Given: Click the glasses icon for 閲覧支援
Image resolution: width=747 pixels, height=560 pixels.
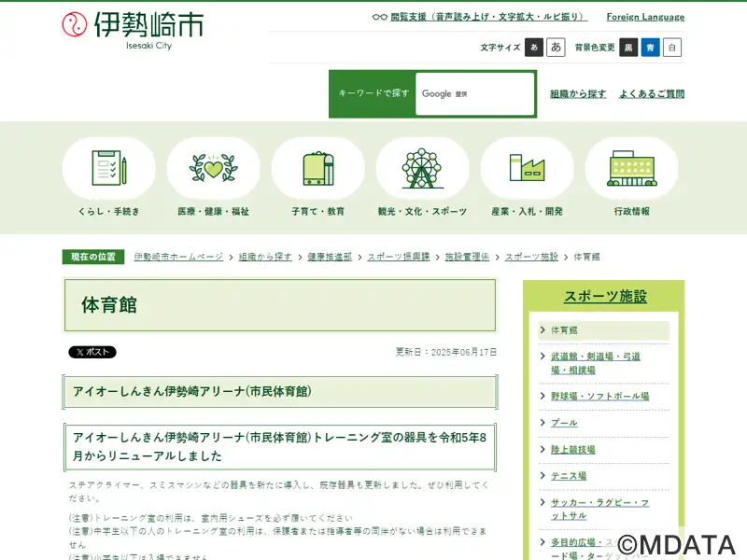Looking at the screenshot, I should pyautogui.click(x=380, y=17).
